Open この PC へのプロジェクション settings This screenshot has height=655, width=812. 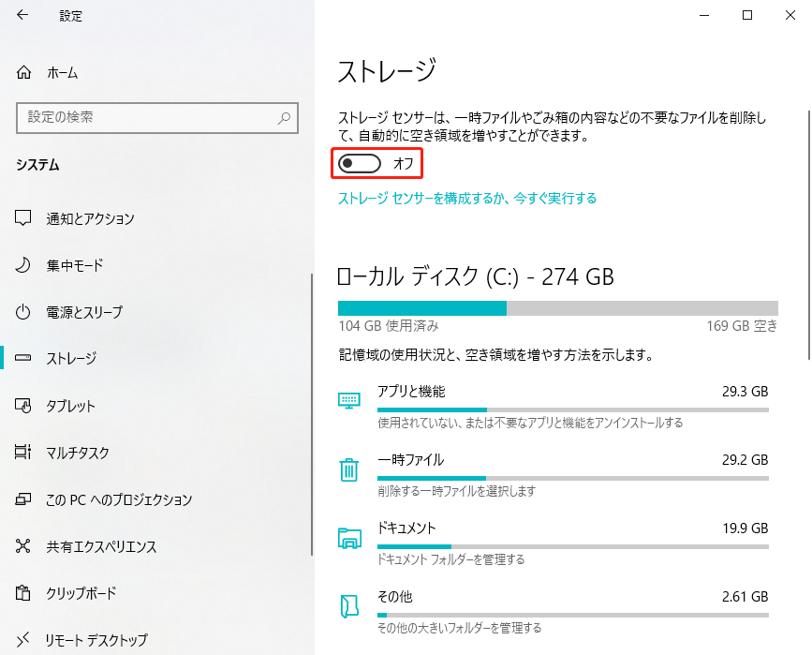pyautogui.click(x=119, y=499)
